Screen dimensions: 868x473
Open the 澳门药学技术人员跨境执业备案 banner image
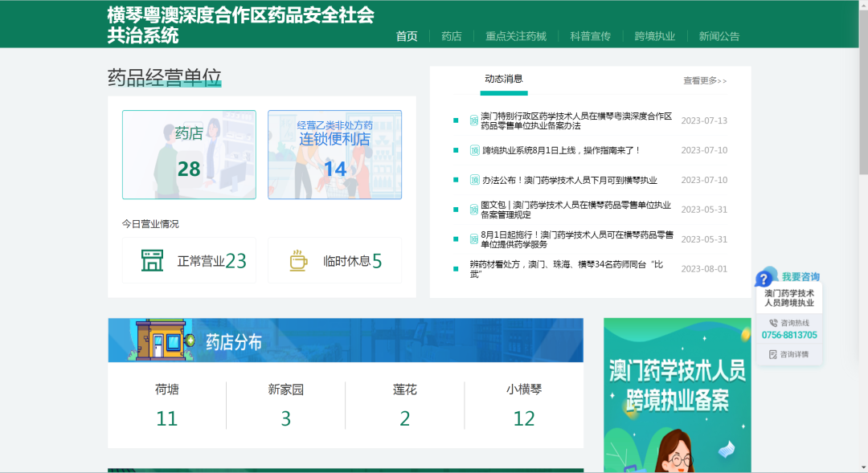click(677, 393)
